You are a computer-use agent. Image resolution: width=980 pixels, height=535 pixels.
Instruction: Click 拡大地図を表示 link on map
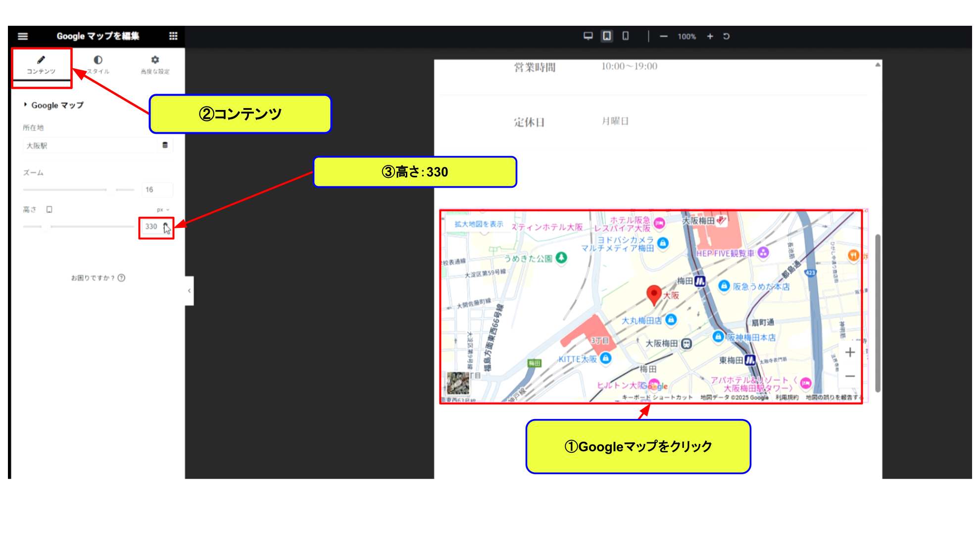coord(479,224)
